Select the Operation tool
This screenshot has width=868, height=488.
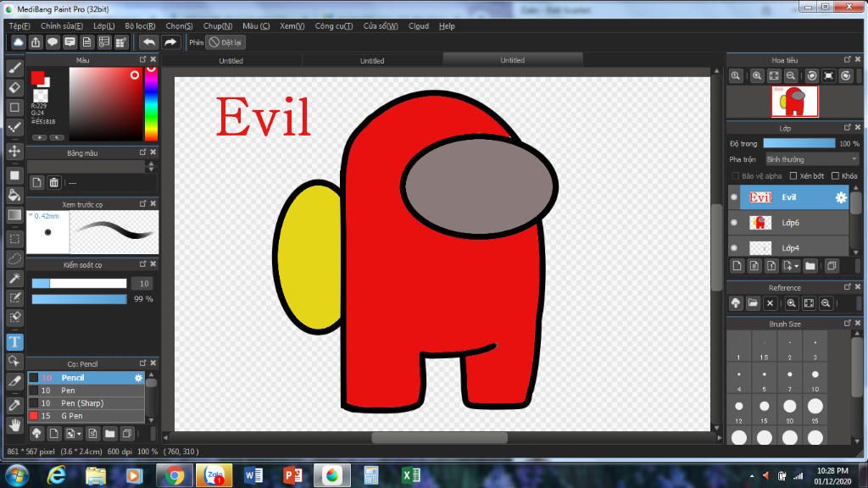pyautogui.click(x=15, y=361)
